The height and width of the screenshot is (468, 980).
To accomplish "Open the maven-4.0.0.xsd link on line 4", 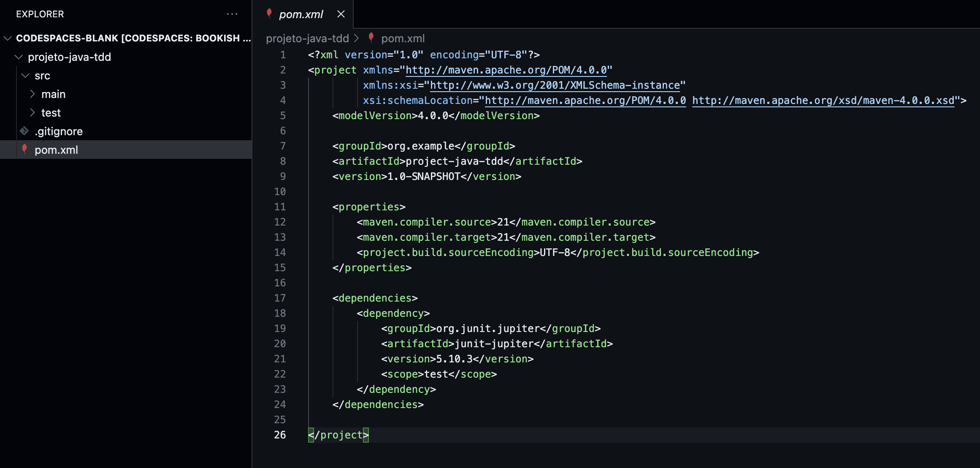I will click(x=823, y=101).
